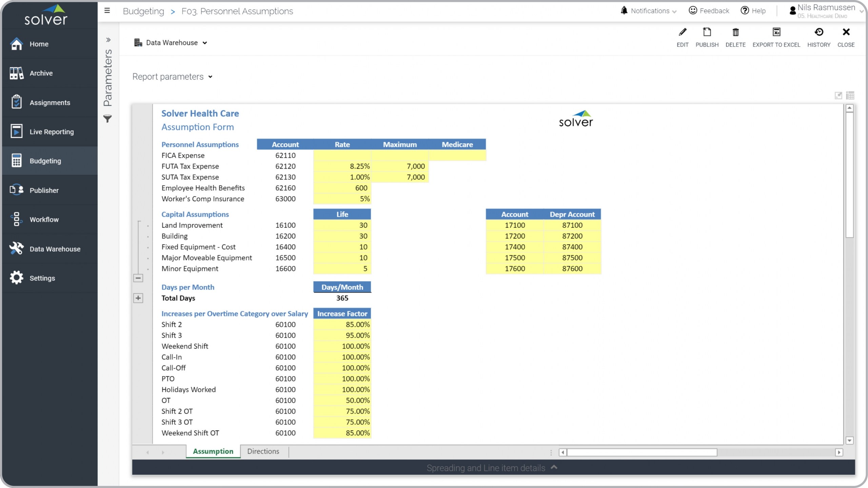The height and width of the screenshot is (488, 868).
Task: Click the Delete trash icon
Action: point(735,33)
